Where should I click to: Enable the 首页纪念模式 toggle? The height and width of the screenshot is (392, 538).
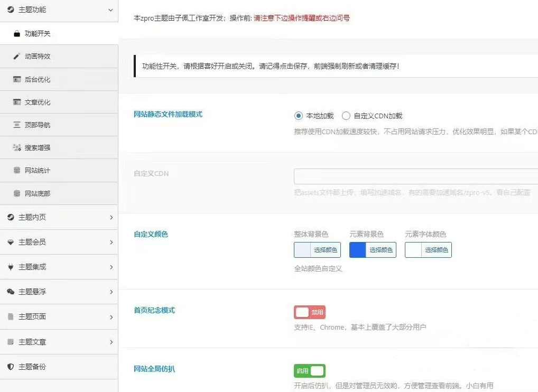point(309,312)
